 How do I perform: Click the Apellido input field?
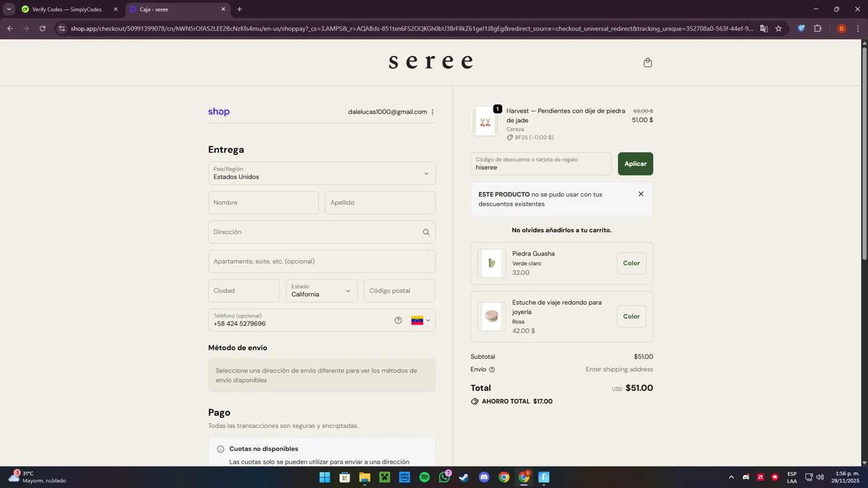(x=380, y=203)
